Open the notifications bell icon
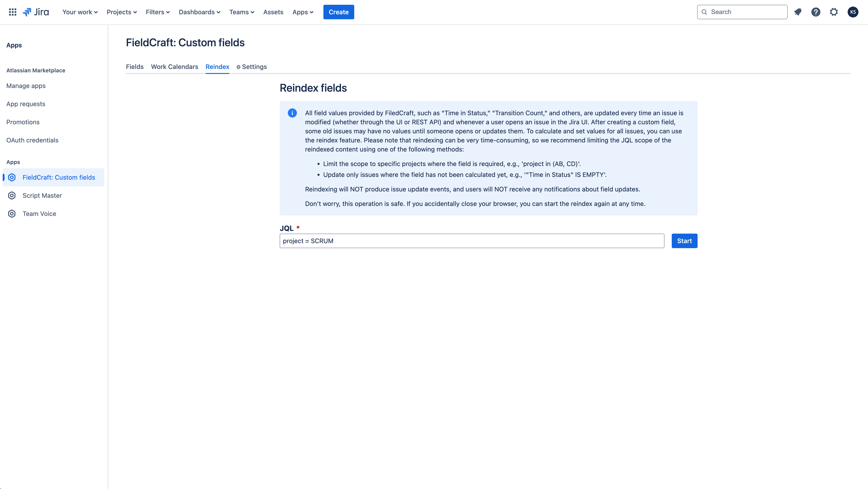Viewport: 868px width, 489px height. pos(798,12)
